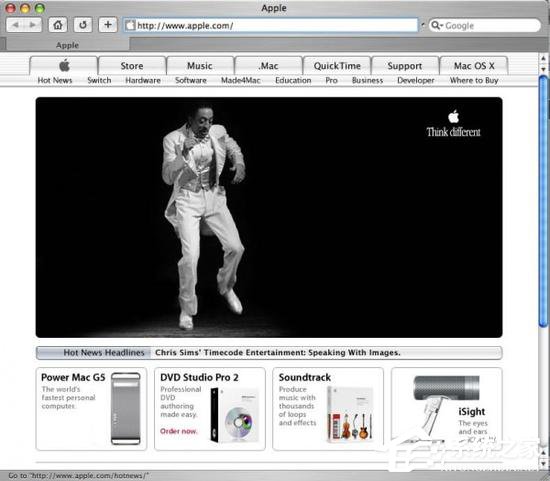Image resolution: width=550 pixels, height=481 pixels.
Task: Go to the Home page icon
Action: tap(58, 25)
